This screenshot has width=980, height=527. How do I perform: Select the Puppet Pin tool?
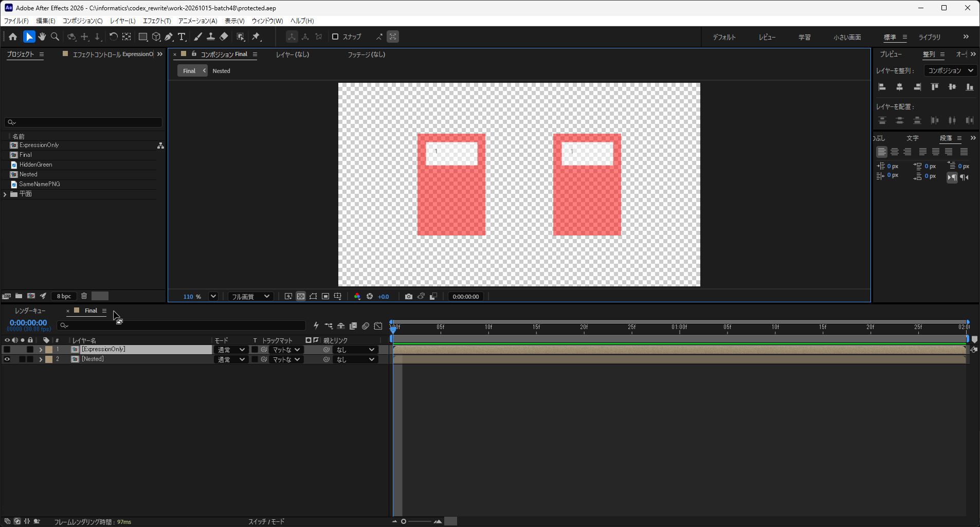256,37
